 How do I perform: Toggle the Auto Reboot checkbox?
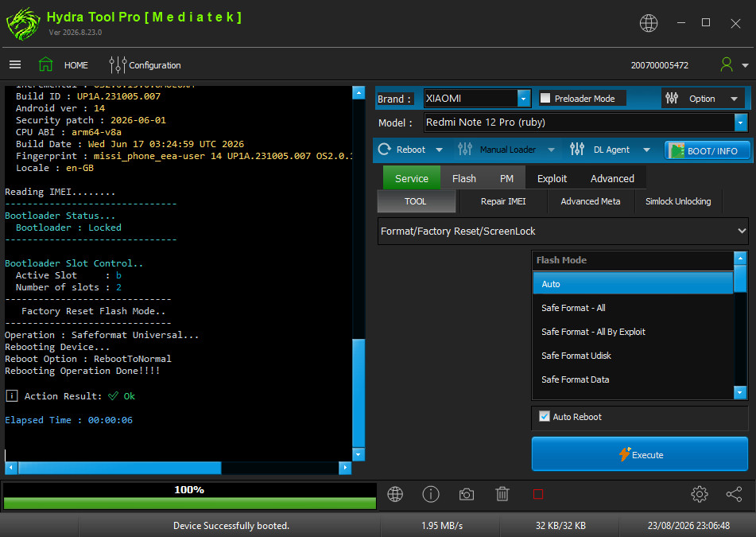click(545, 416)
